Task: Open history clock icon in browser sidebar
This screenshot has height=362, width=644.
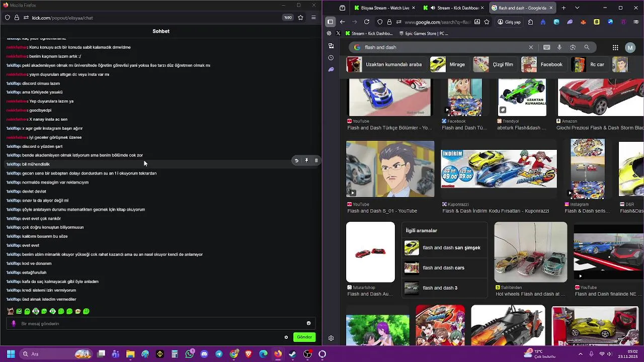Action: point(331,58)
